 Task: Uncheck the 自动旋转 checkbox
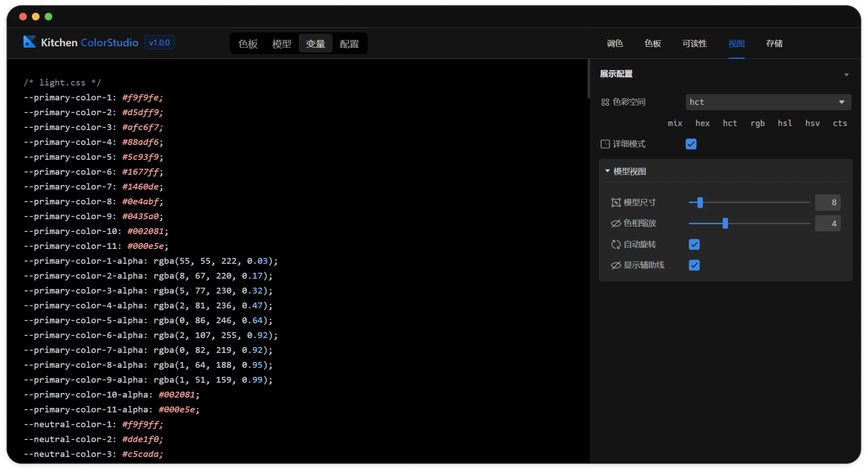[694, 244]
